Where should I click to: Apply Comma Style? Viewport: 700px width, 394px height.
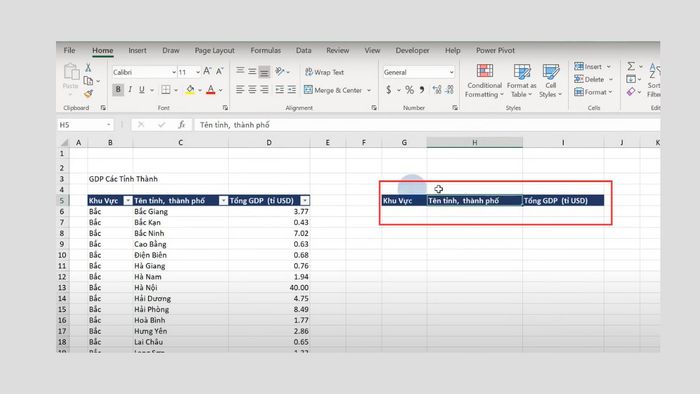coord(422,90)
